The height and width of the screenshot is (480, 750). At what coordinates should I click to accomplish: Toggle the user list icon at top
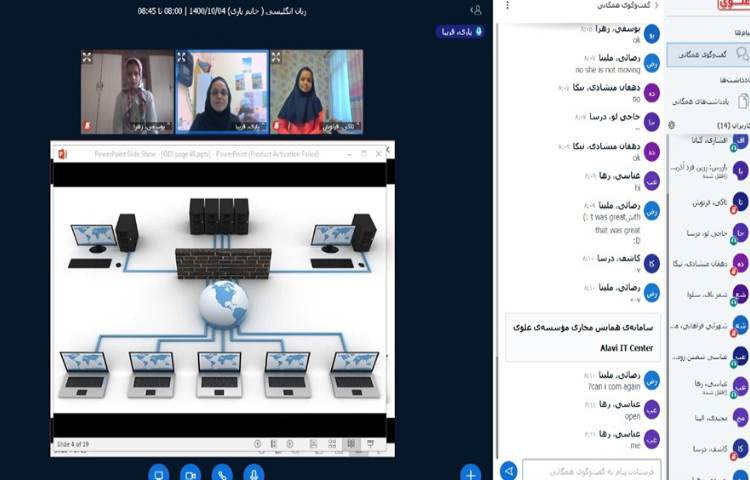(476, 10)
